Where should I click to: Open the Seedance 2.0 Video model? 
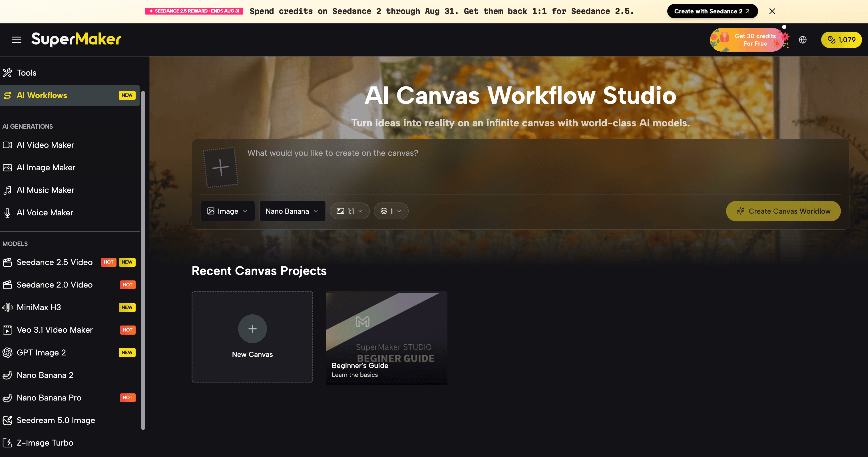pos(70,285)
